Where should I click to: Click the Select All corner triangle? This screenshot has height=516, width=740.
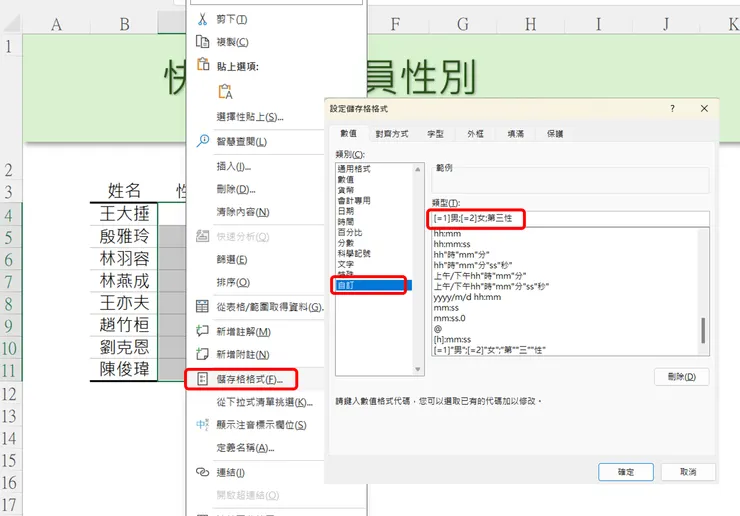[x=11, y=23]
